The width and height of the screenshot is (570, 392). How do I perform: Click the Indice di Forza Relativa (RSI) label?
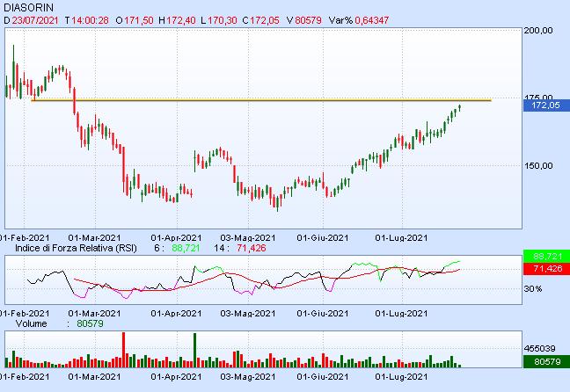click(x=76, y=248)
